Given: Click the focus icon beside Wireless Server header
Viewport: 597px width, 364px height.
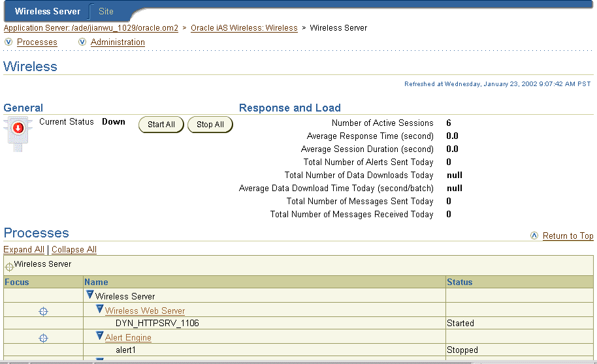Looking at the screenshot, I should click(9, 267).
